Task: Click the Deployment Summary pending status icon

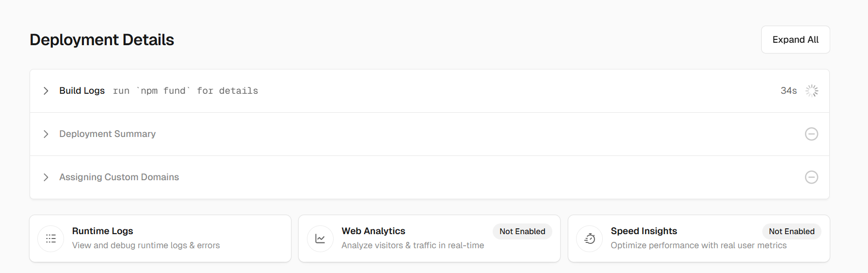Action: [x=811, y=134]
